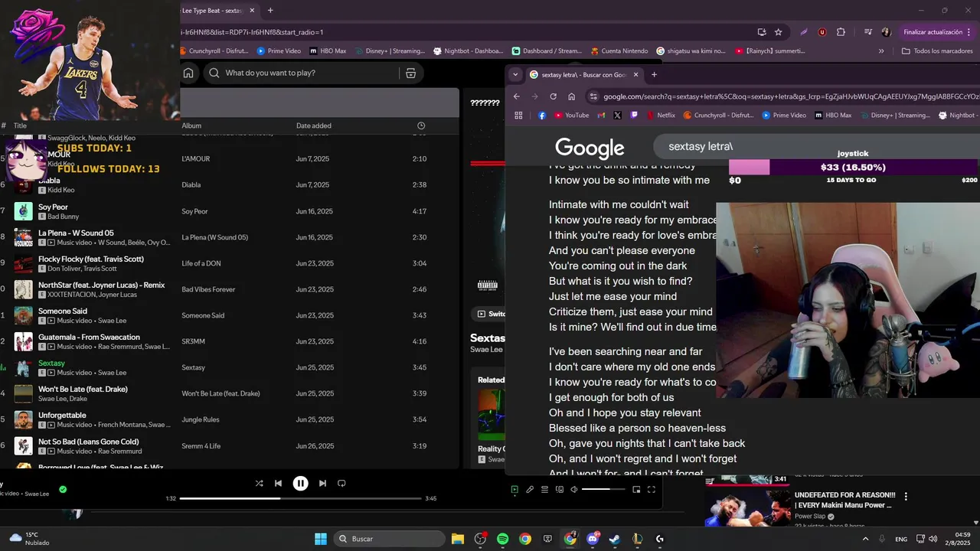Open the ENG language switcher
This screenshot has height=551, width=980.
pyautogui.click(x=901, y=539)
